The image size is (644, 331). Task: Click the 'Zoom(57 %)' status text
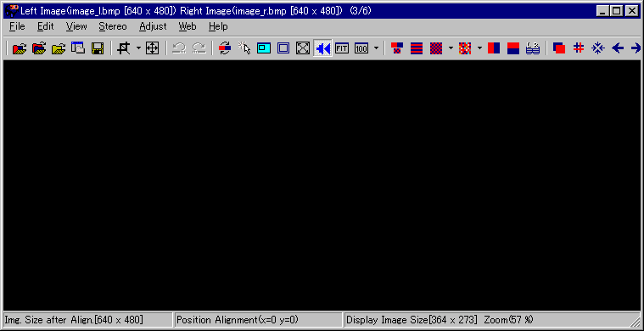point(508,320)
